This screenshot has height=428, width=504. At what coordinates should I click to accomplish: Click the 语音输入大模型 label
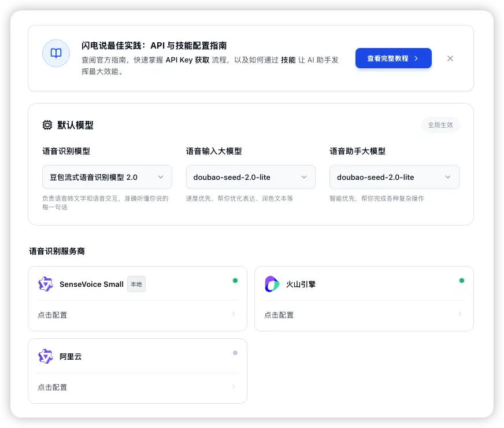coord(214,151)
